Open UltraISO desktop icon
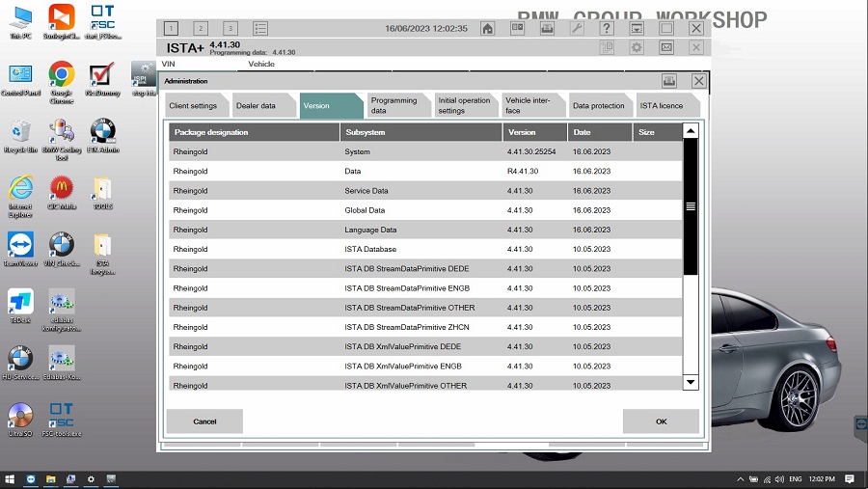868x489 pixels. point(20,420)
